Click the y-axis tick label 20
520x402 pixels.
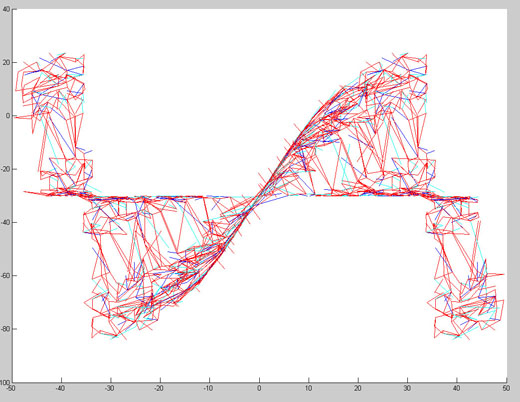[6, 63]
